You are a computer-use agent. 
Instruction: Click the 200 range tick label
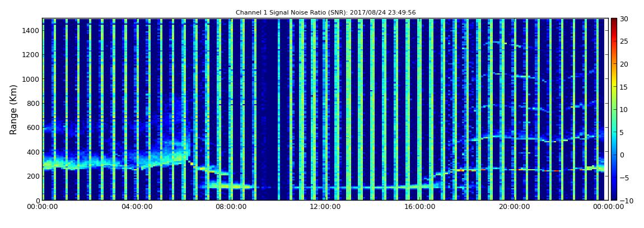33,176
